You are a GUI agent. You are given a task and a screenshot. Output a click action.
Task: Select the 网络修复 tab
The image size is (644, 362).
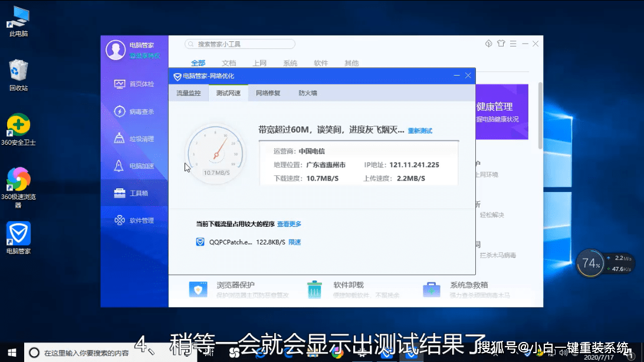[x=267, y=93]
